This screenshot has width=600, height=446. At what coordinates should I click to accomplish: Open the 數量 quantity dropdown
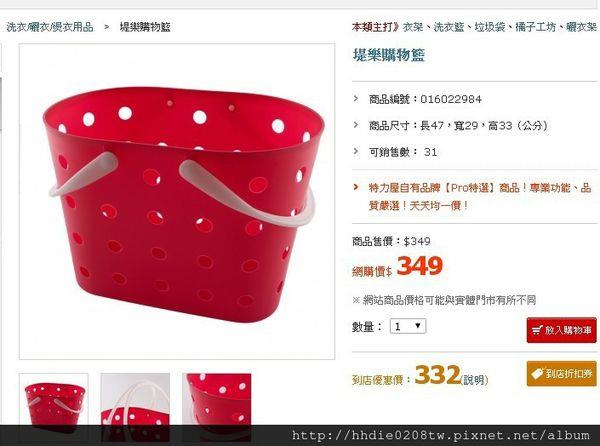click(x=408, y=326)
